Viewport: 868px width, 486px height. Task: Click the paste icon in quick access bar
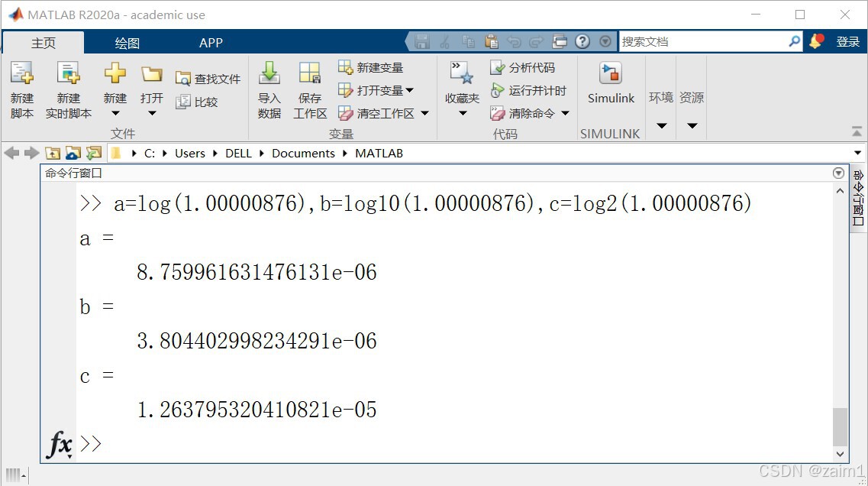coord(491,41)
